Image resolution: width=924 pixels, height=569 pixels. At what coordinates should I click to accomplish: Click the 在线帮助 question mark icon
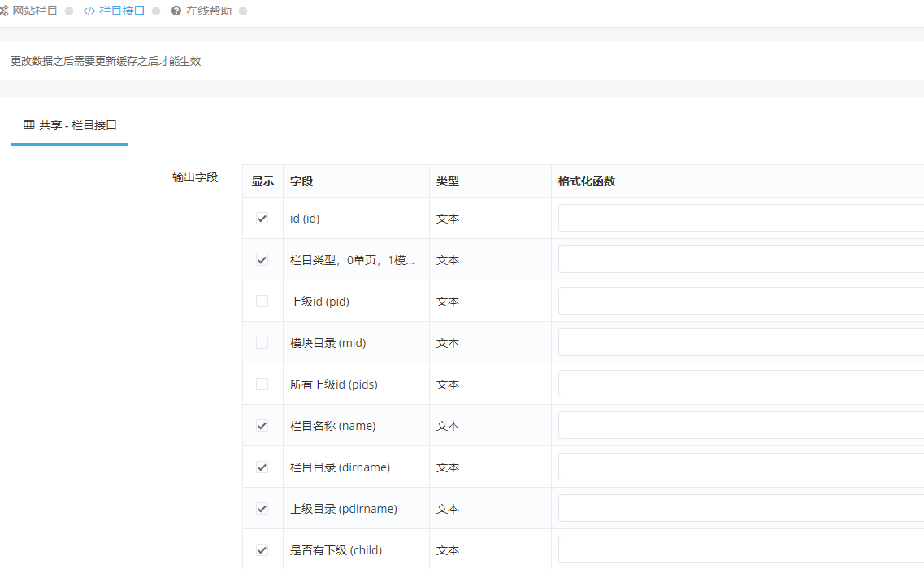pos(176,11)
